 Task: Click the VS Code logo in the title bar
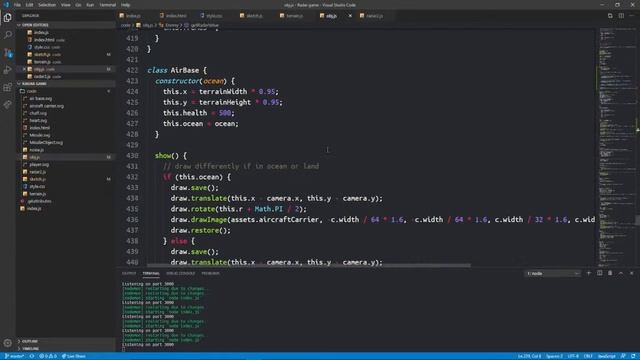[x=6, y=5]
